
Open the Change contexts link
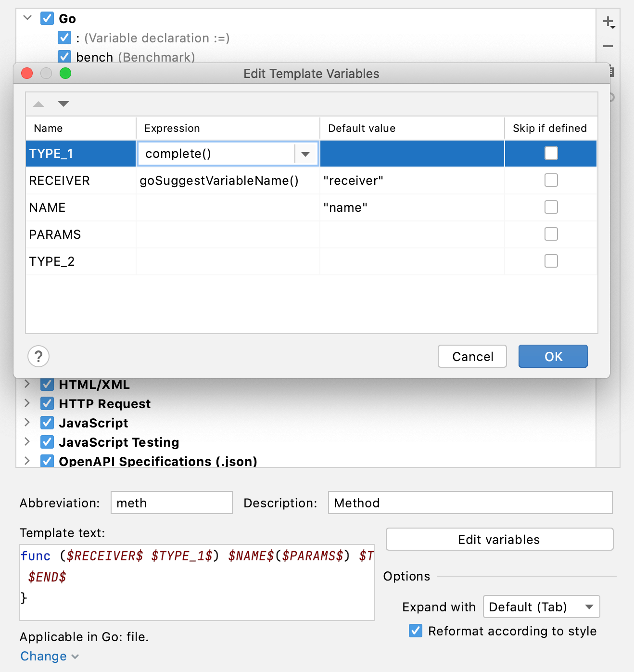pyautogui.click(x=44, y=656)
